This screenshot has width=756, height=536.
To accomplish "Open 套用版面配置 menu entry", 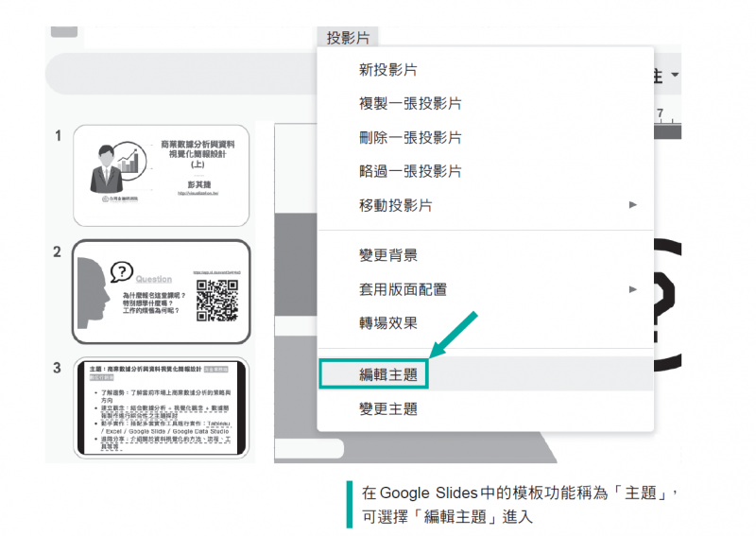I will [x=486, y=289].
